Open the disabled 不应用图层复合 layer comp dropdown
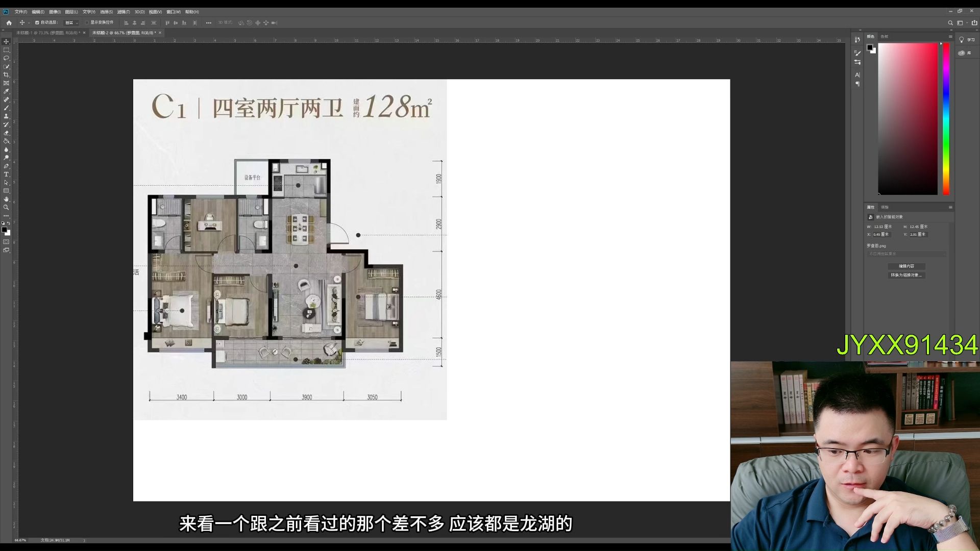 (x=906, y=254)
